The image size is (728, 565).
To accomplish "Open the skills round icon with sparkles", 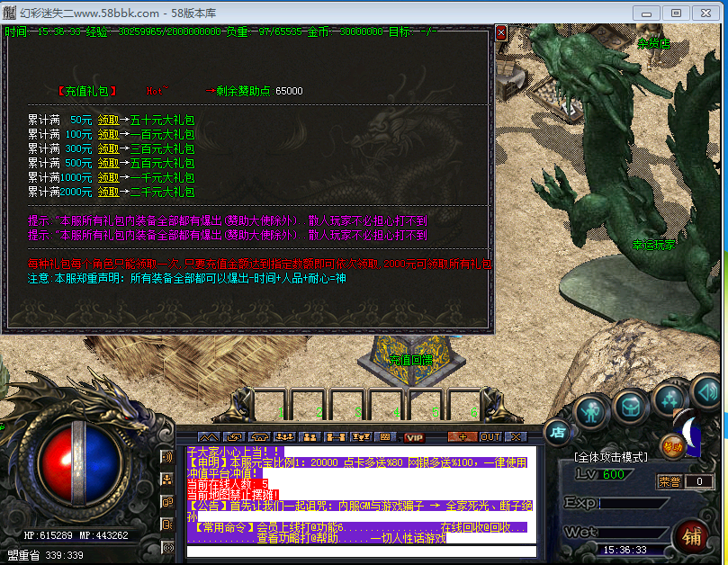I will click(669, 399).
